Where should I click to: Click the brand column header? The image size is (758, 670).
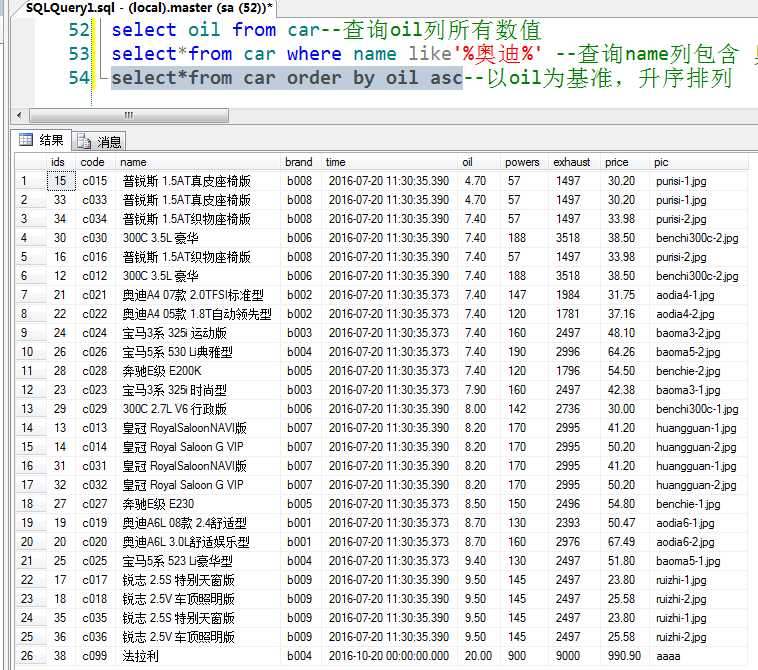[299, 162]
